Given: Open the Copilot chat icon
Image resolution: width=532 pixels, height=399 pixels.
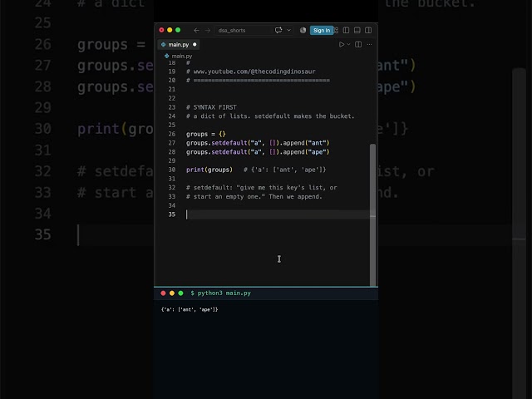Looking at the screenshot, I should pyautogui.click(x=278, y=30).
